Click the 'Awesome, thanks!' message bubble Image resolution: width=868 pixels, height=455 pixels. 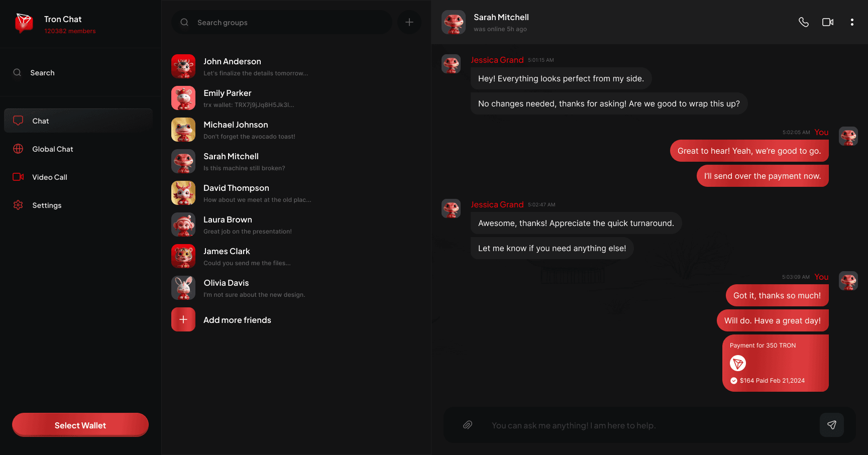click(x=576, y=223)
